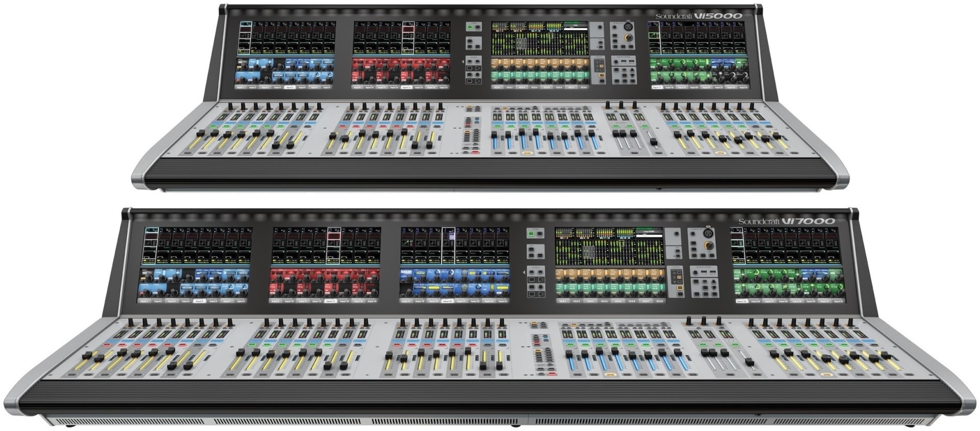Select the highlighted Input 25 label on the Vi7000
The width and height of the screenshot is (980, 431).
click(x=742, y=301)
